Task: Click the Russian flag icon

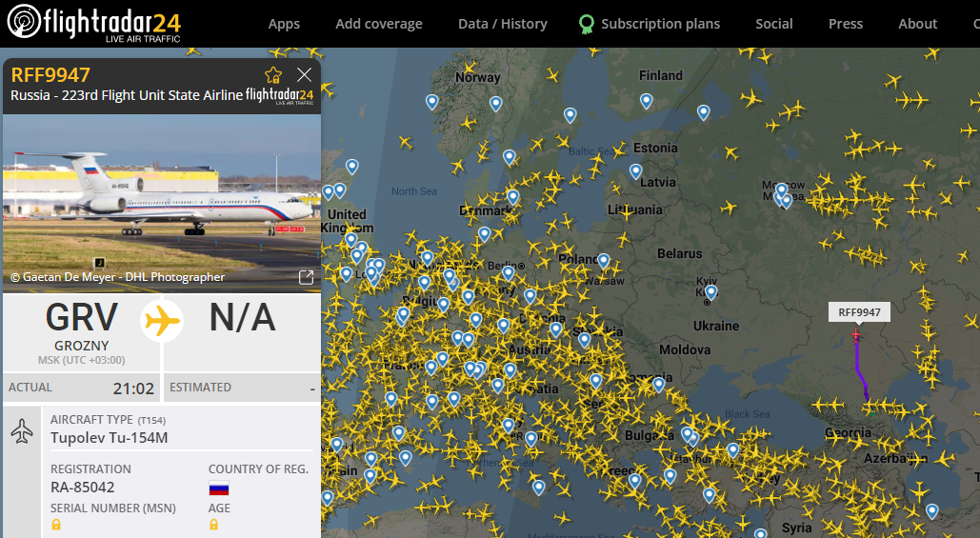Action: click(x=219, y=488)
